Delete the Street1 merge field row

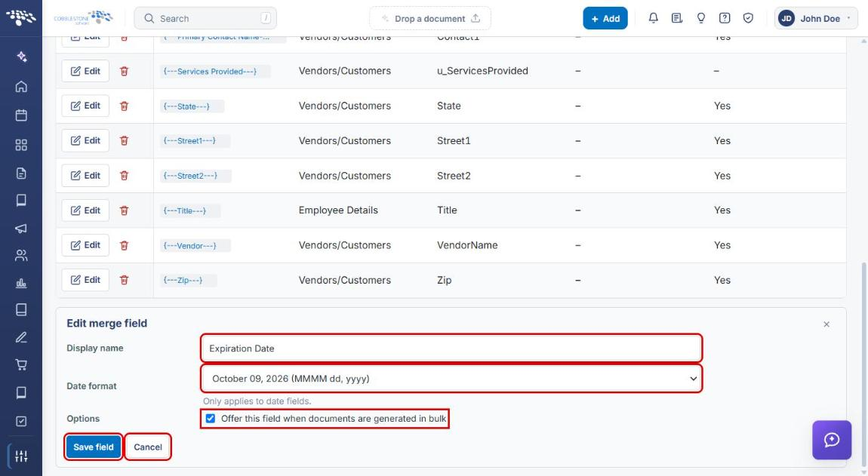124,140
